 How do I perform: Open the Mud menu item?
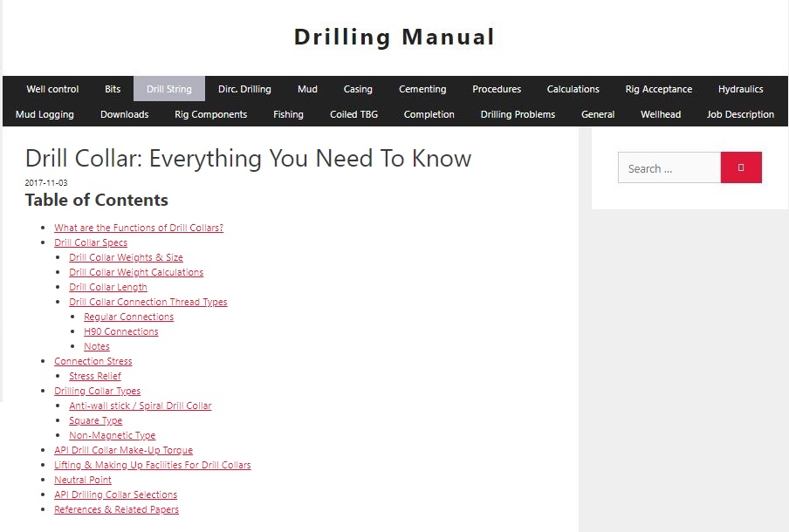coord(307,89)
